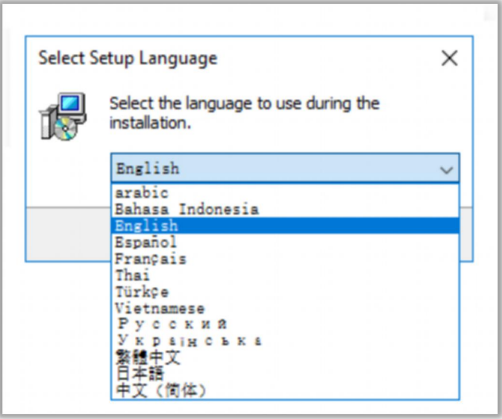Click the setup installer computer icon

63,116
